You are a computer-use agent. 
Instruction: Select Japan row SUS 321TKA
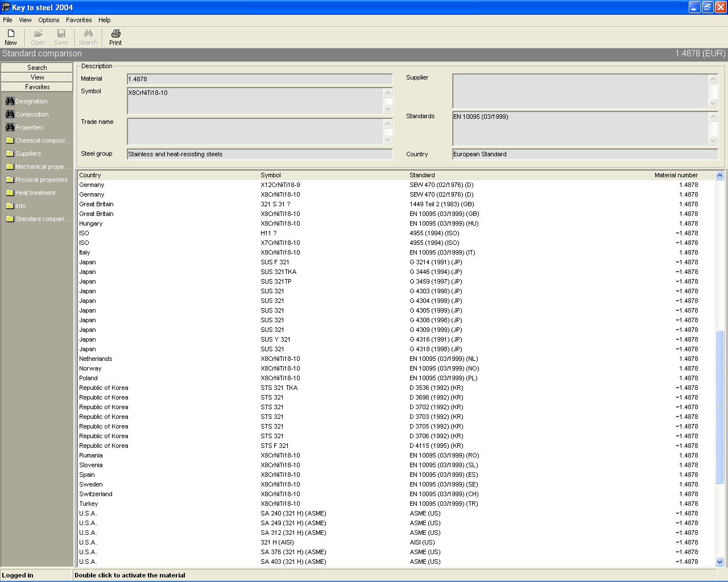(x=396, y=272)
